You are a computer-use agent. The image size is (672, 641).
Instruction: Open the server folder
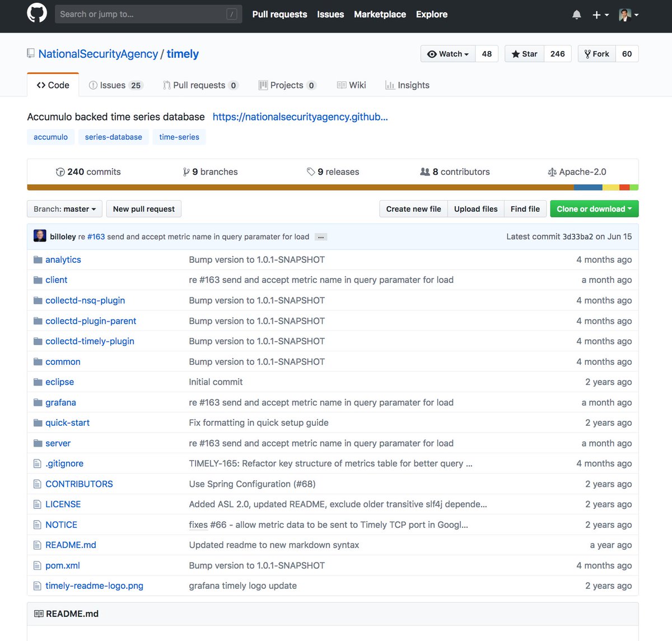(58, 443)
